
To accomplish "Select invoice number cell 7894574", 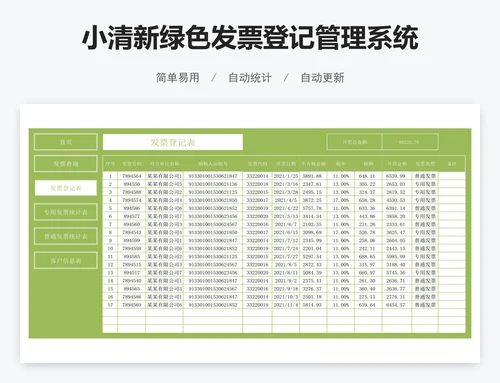I will point(132,200).
